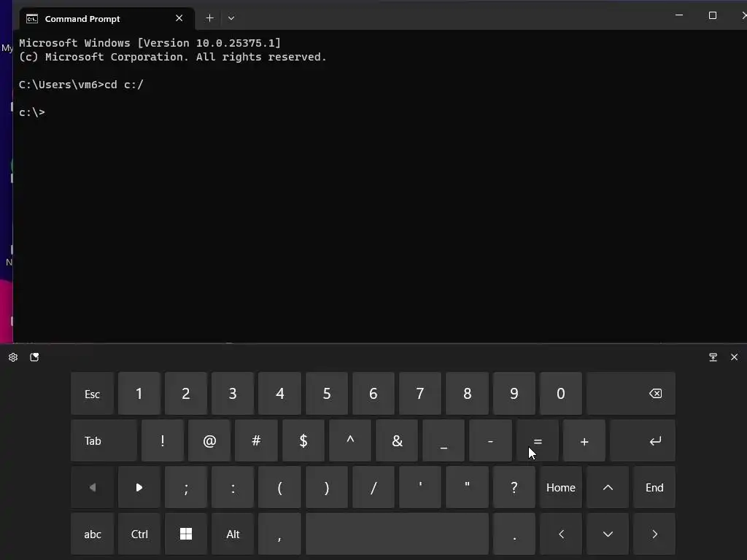The height and width of the screenshot is (560, 747).
Task: Tap the forward slash key
Action: (373, 488)
